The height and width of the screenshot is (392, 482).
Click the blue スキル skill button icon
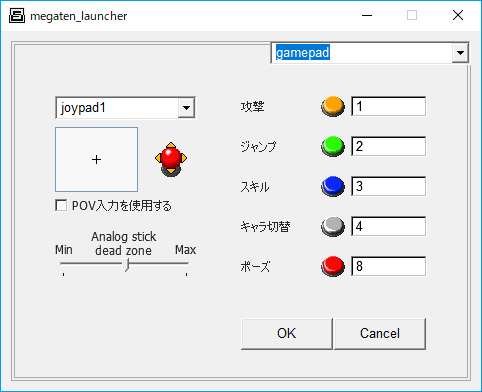[333, 186]
